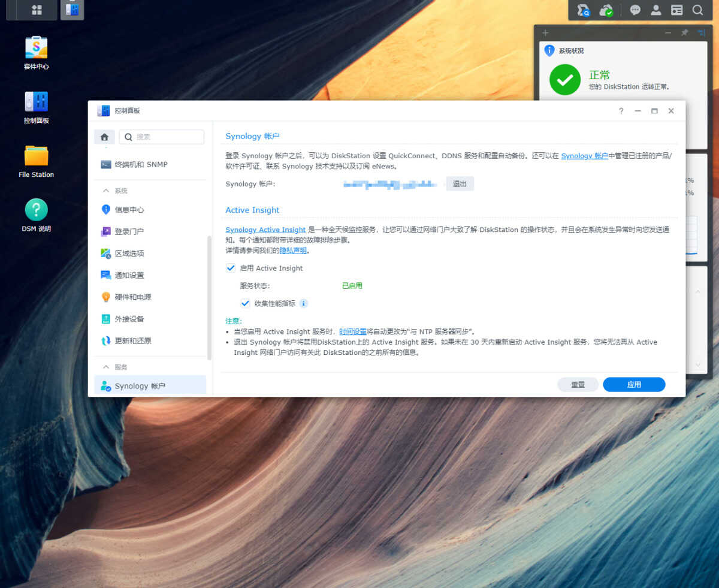The image size is (719, 588).
Task: Pin the widget panel with pushpin icon
Action: pos(685,32)
